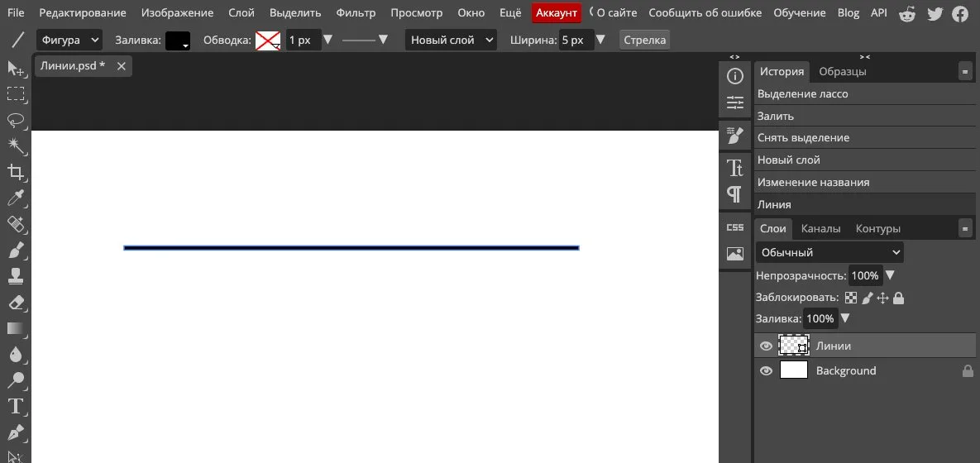Expand the layer Заливка slider arrow
Screen dimensions: 980x463
pos(845,318)
